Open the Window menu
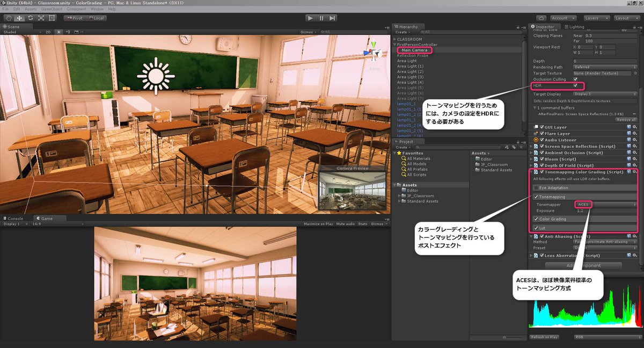 [x=97, y=9]
